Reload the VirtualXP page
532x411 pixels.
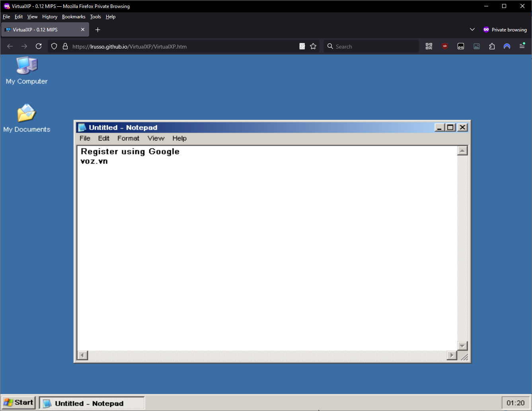point(39,47)
